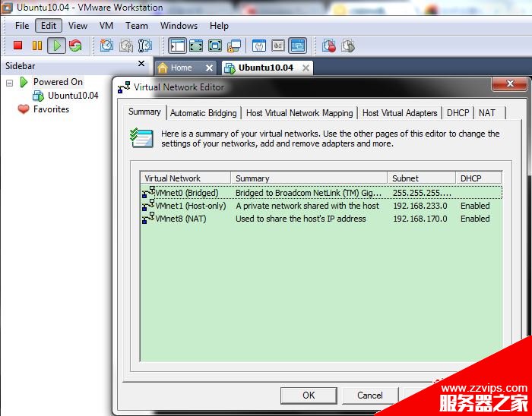Click the Summary column header

309,178
